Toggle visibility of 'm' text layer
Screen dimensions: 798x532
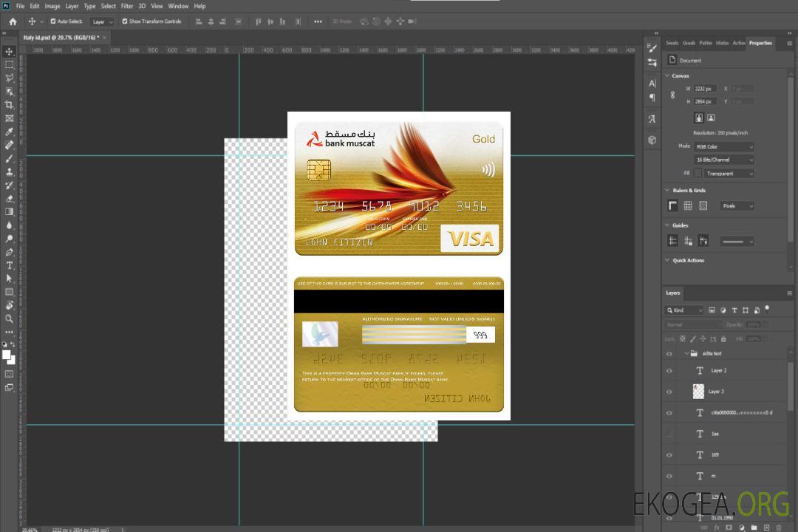click(x=669, y=477)
